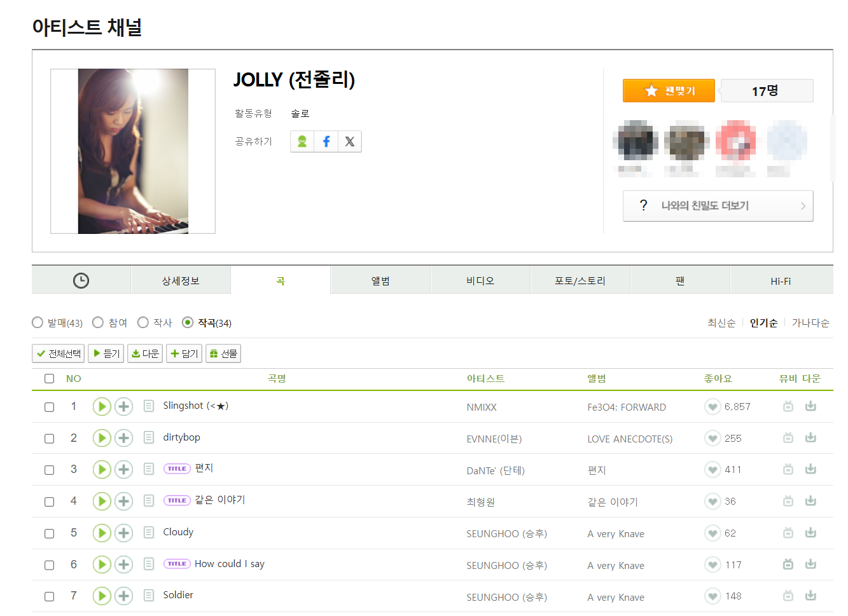Watch music video for Slingshot
The height and width of the screenshot is (616, 848).
tap(788, 407)
